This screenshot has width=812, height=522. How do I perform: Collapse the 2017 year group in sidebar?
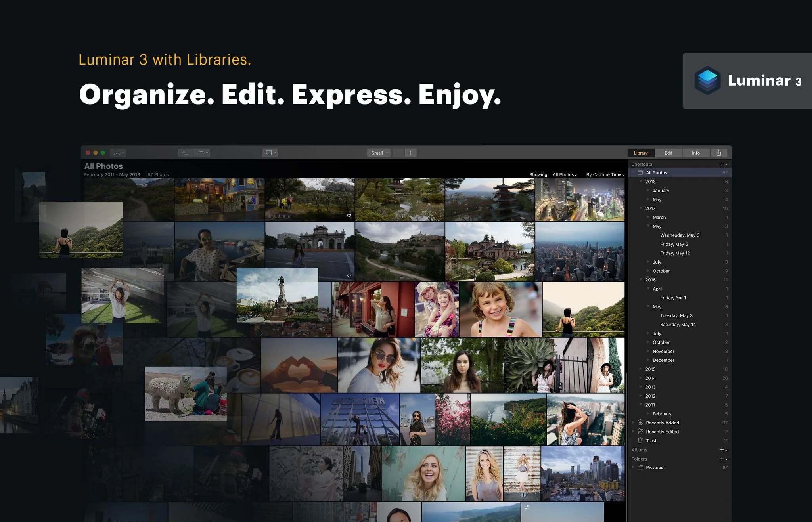pyautogui.click(x=641, y=208)
